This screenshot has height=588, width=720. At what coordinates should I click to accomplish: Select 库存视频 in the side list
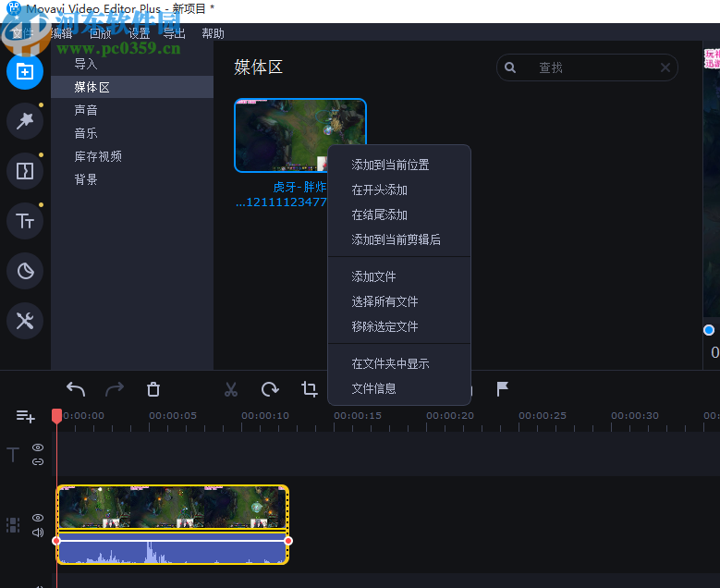132,156
